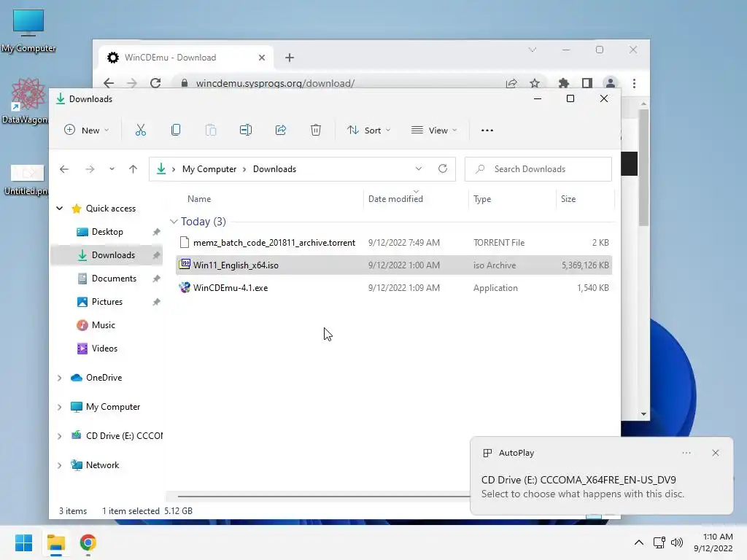
Task: Bookmark this page with the star icon
Action: click(535, 83)
